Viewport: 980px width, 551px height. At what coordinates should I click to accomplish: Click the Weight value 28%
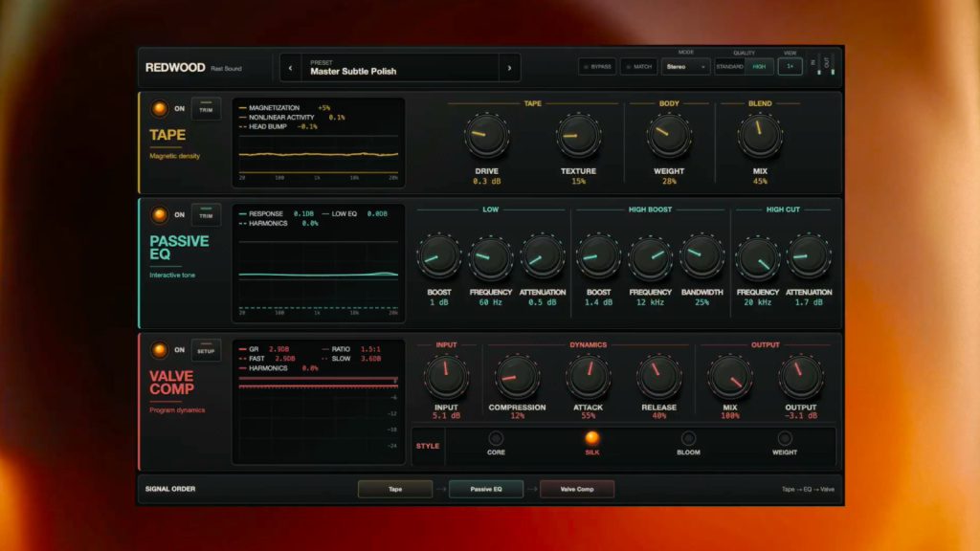point(669,181)
